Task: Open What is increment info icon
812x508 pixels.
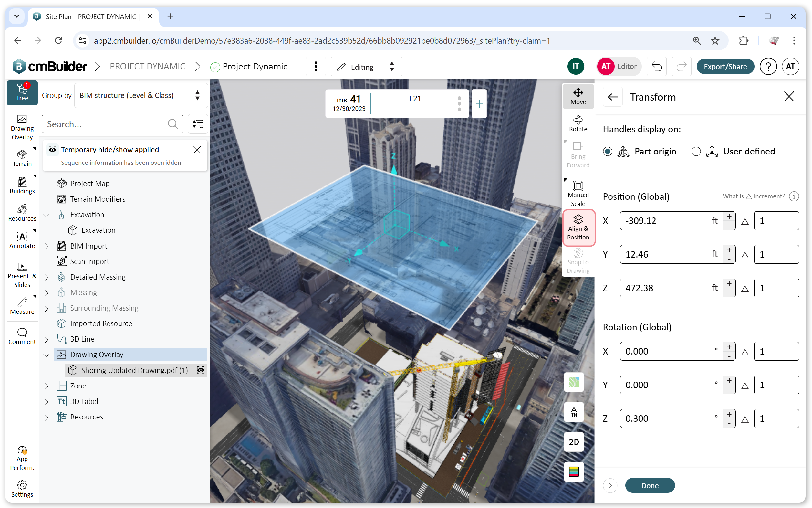Action: click(x=793, y=196)
